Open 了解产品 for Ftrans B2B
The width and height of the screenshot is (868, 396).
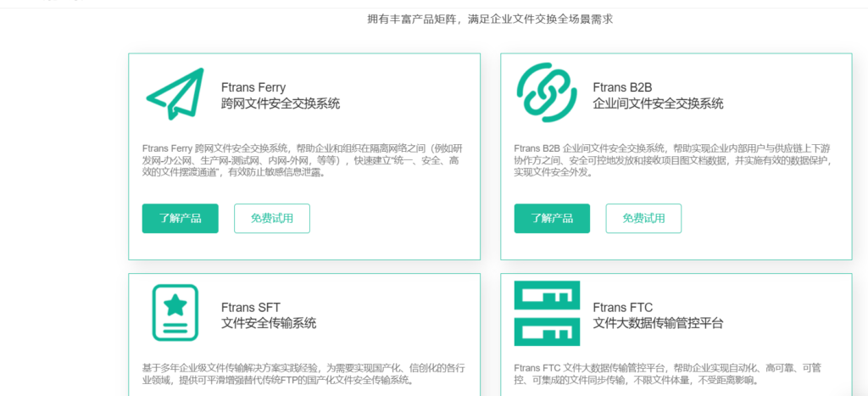[552, 218]
